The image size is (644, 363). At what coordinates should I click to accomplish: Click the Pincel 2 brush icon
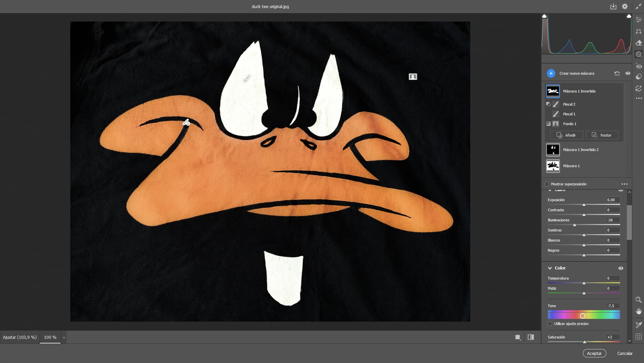(556, 104)
